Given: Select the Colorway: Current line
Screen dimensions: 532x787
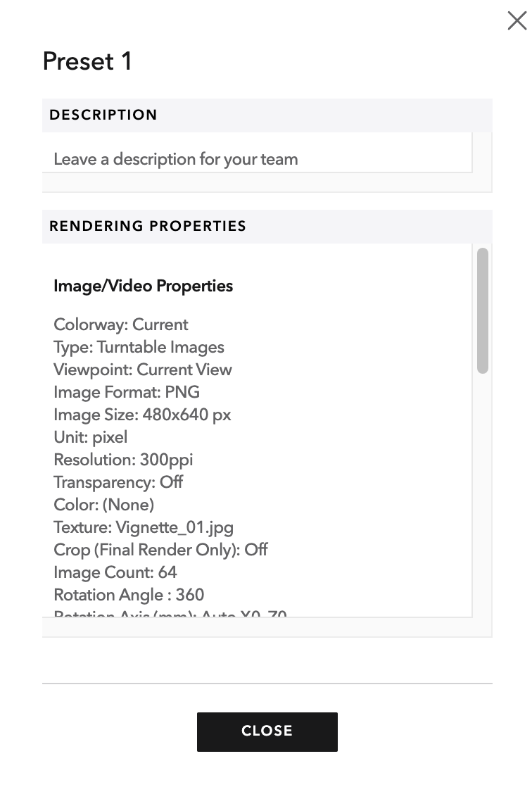Looking at the screenshot, I should coord(121,325).
